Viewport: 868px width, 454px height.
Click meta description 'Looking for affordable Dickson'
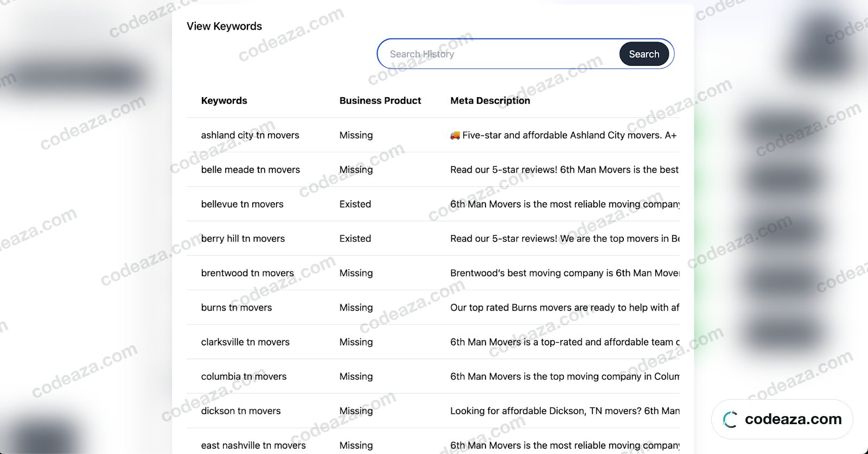click(565, 411)
